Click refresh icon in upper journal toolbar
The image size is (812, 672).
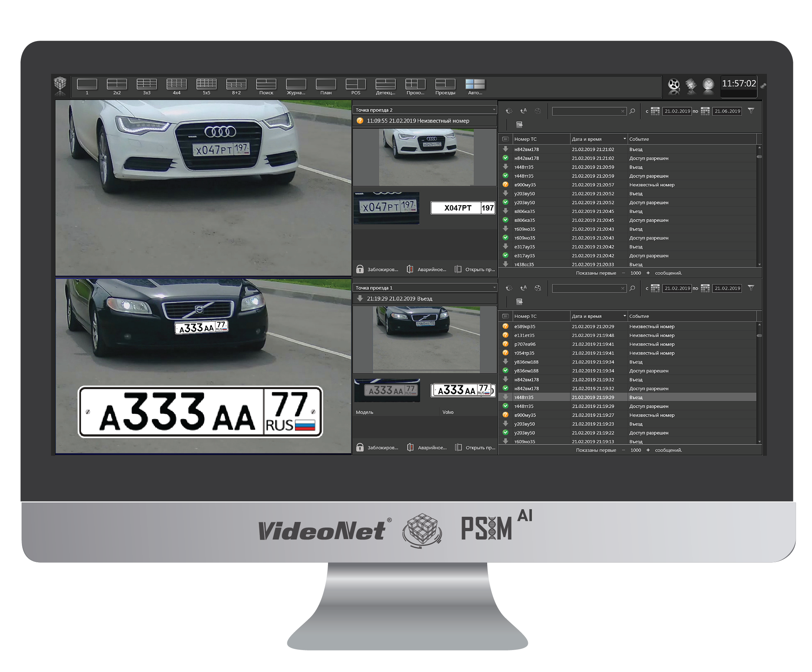(x=509, y=111)
